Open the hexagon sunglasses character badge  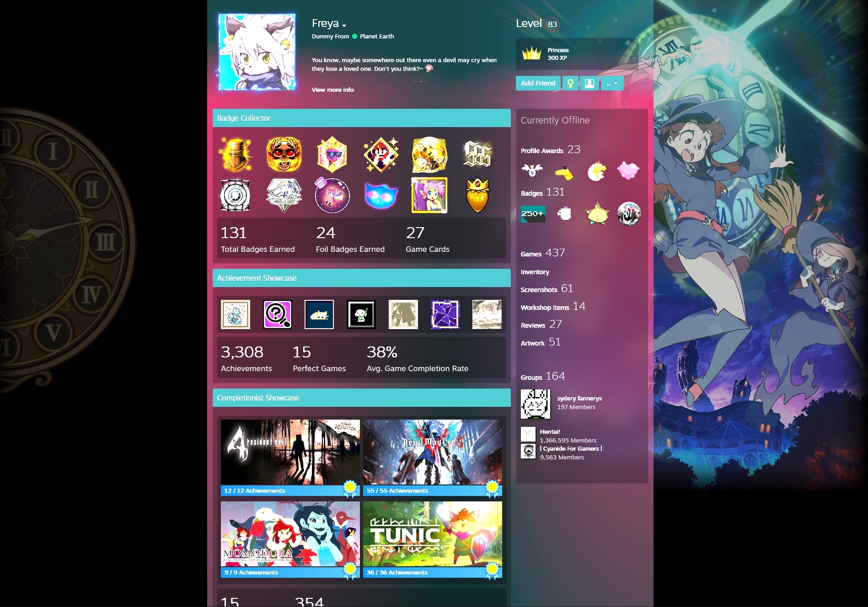[332, 154]
